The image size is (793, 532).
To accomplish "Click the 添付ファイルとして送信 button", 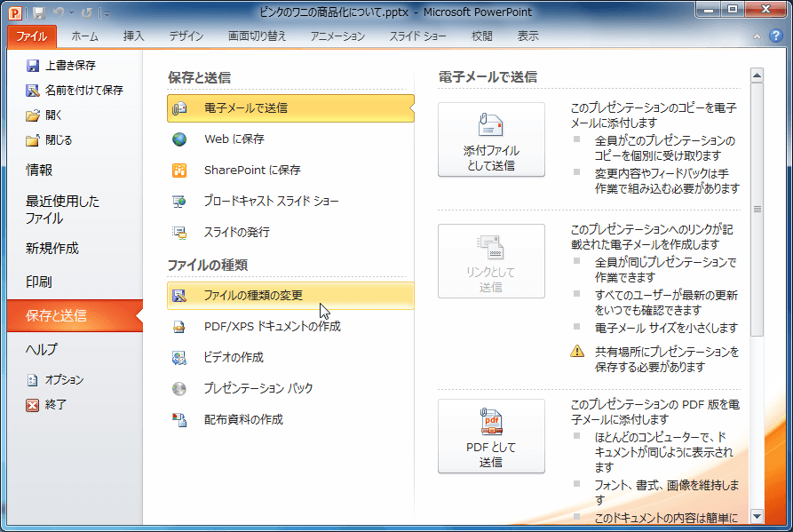I will pyautogui.click(x=491, y=139).
